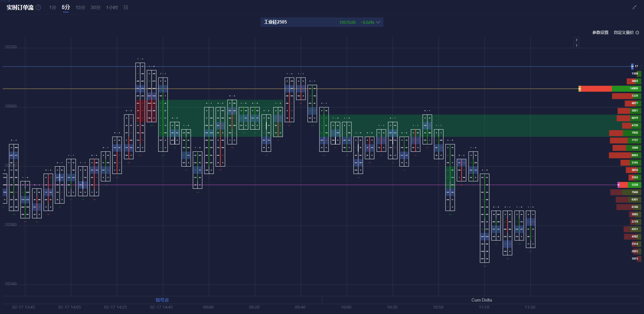Toggle the 信号点 display at chart bottom
Viewport: 644px width, 314px height.
[x=162, y=300]
